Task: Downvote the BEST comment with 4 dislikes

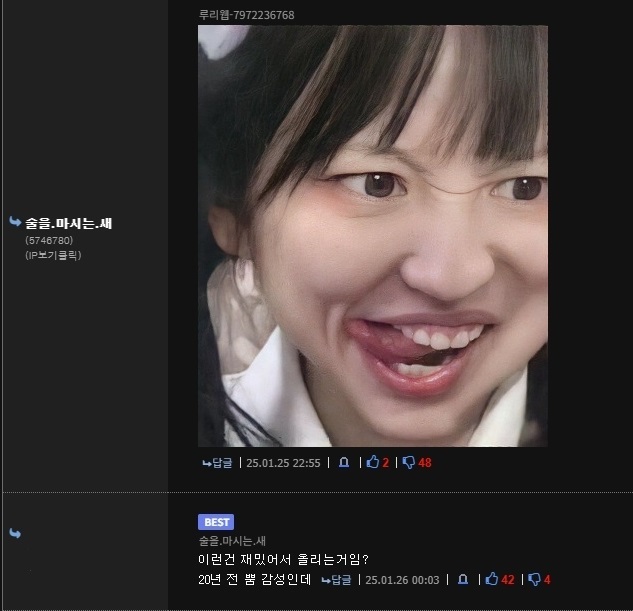Action: pos(533,580)
